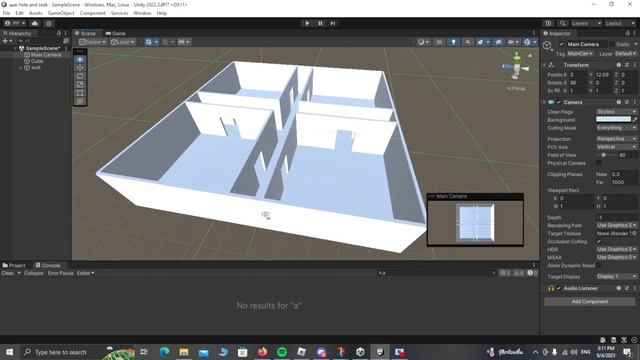Toggle Audio Listener enabled checkbox
Viewport: 640px width, 360px height.
tap(559, 288)
